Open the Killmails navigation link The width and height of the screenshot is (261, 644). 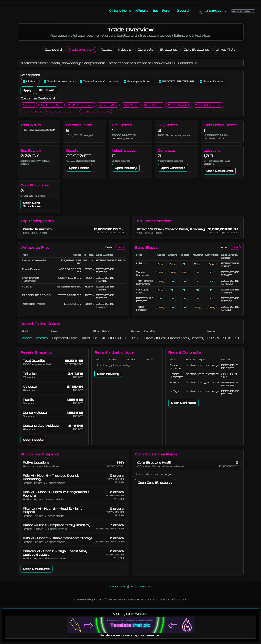click(142, 11)
